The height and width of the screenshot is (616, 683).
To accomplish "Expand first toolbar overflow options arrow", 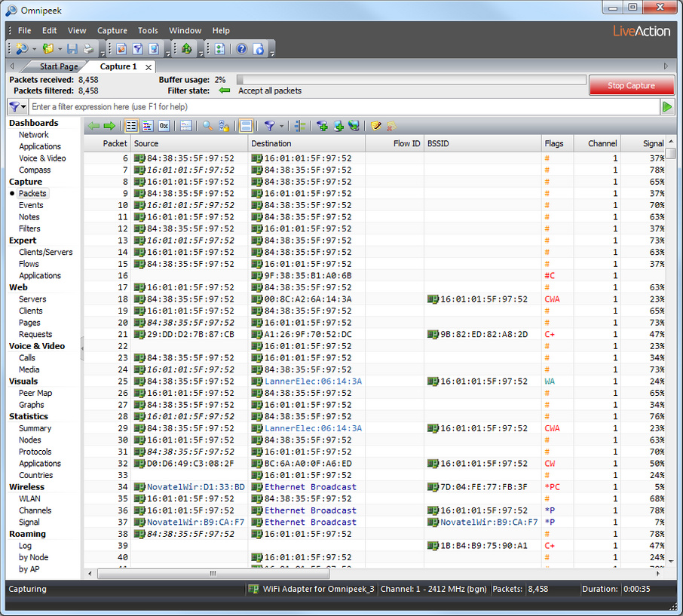I will pyautogui.click(x=103, y=54).
